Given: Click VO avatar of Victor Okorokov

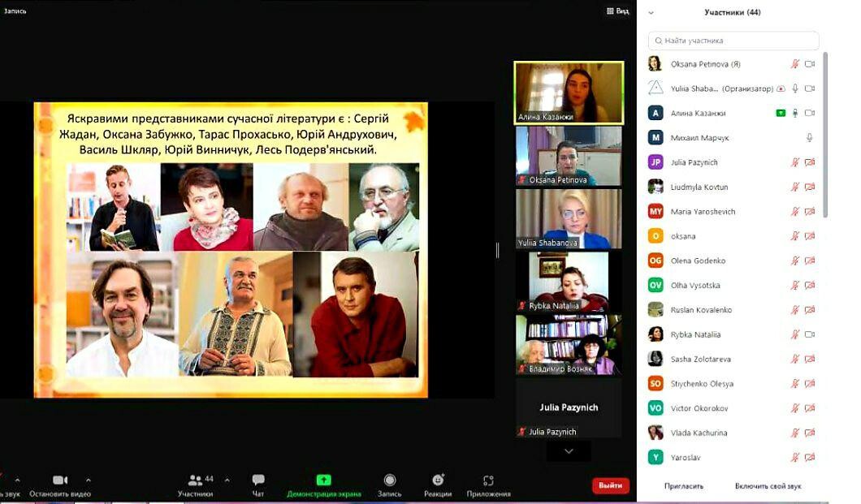Looking at the screenshot, I should click(655, 408).
